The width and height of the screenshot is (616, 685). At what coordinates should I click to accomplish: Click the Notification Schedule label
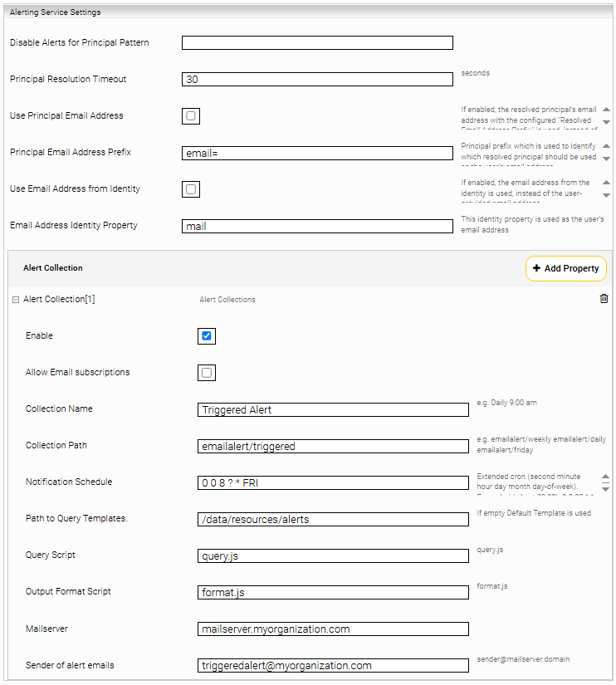[69, 482]
